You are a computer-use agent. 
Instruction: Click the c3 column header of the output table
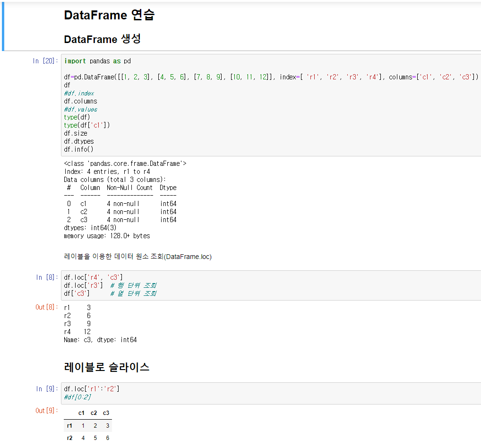[x=106, y=413]
